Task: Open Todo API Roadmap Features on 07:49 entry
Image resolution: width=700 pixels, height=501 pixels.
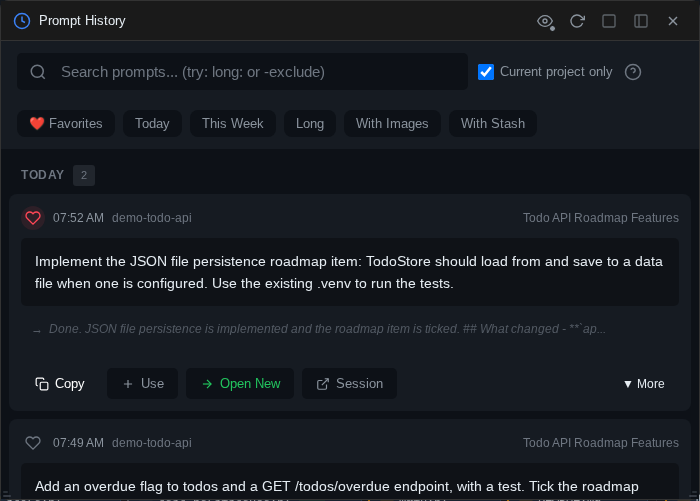Action: (600, 443)
